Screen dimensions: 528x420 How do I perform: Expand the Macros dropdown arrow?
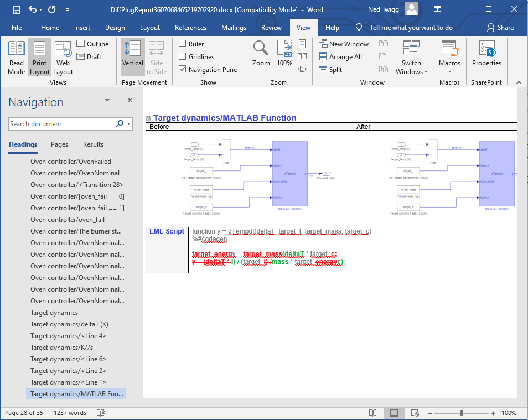449,72
